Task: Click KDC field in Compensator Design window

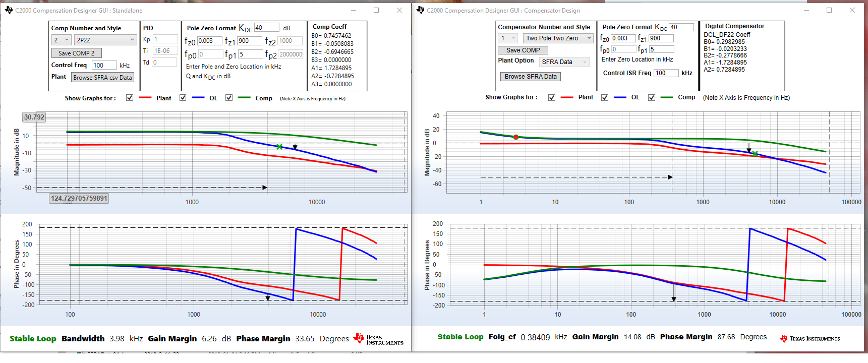Action: point(681,27)
